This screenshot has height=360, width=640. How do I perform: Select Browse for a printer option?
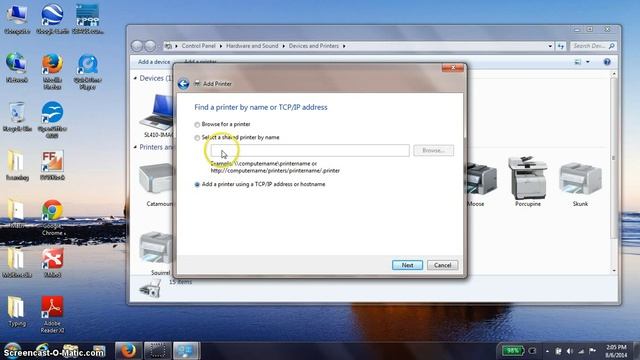click(x=197, y=124)
